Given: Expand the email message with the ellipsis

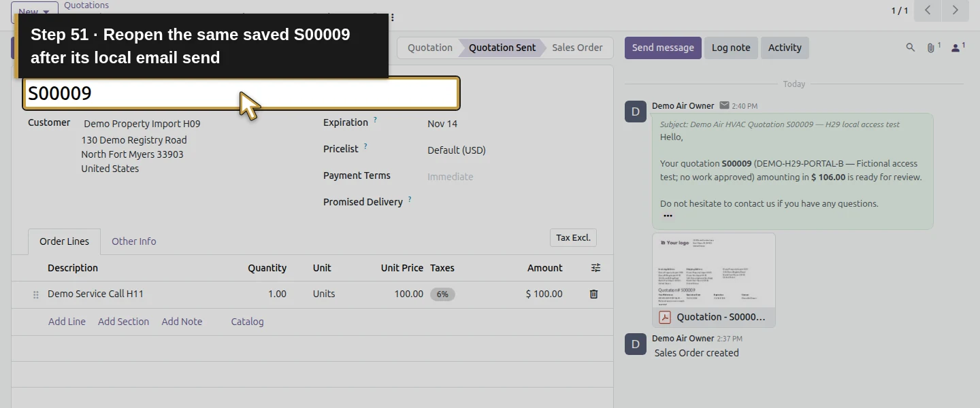Looking at the screenshot, I should tap(668, 216).
